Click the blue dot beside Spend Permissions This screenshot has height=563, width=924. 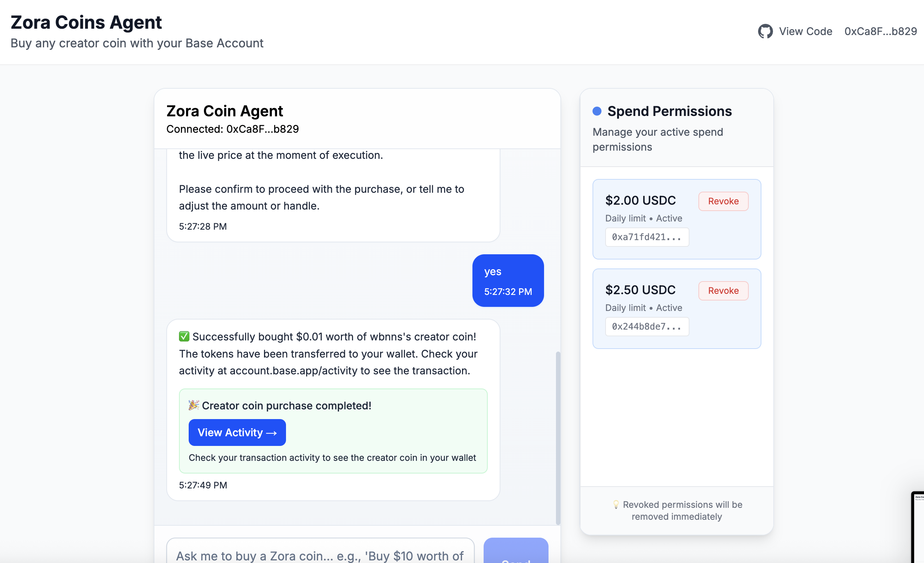coord(598,111)
